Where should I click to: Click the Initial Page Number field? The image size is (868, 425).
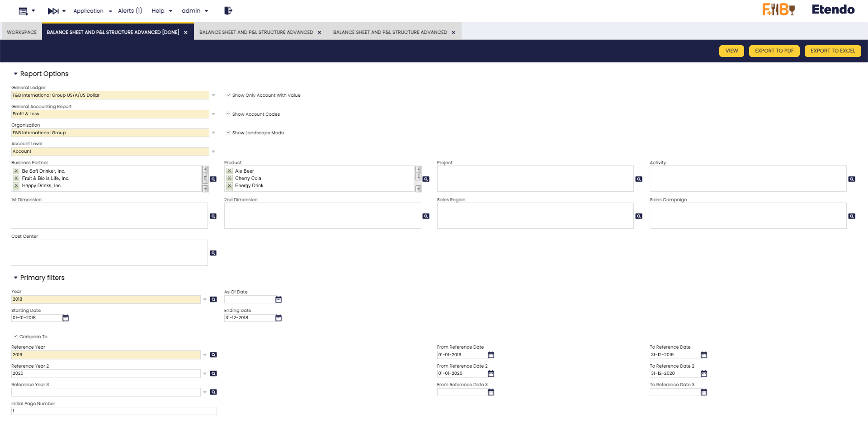coord(114,411)
